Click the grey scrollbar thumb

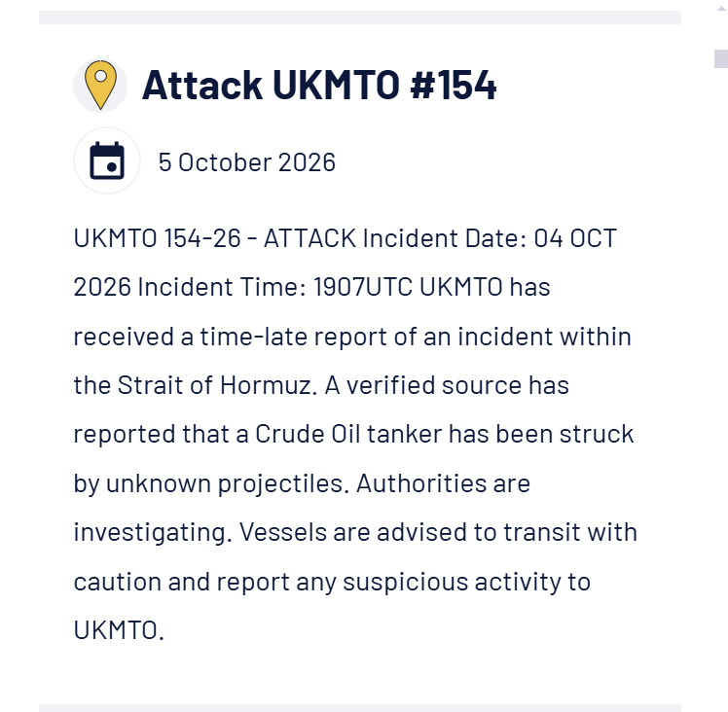pyautogui.click(x=721, y=58)
